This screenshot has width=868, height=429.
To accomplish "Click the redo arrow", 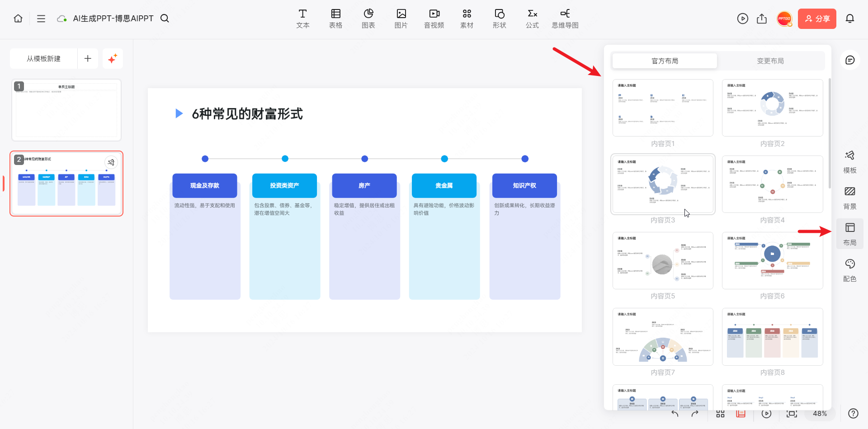I will (695, 414).
